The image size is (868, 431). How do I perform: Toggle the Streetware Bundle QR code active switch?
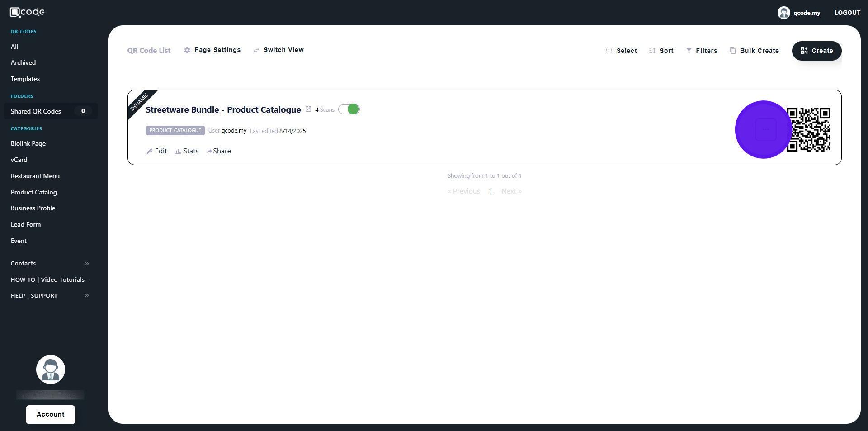tap(349, 109)
